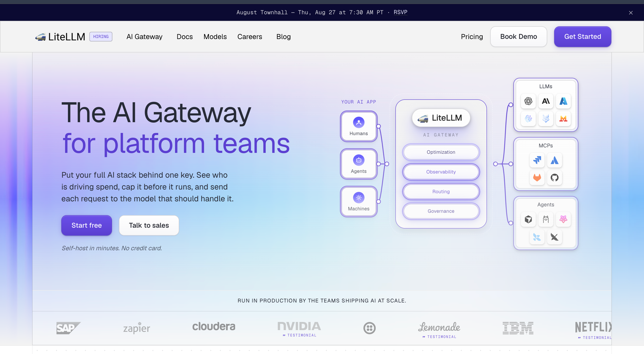Click the LiteLLM train logo in navbar
This screenshot has height=354, width=644.
pos(41,37)
